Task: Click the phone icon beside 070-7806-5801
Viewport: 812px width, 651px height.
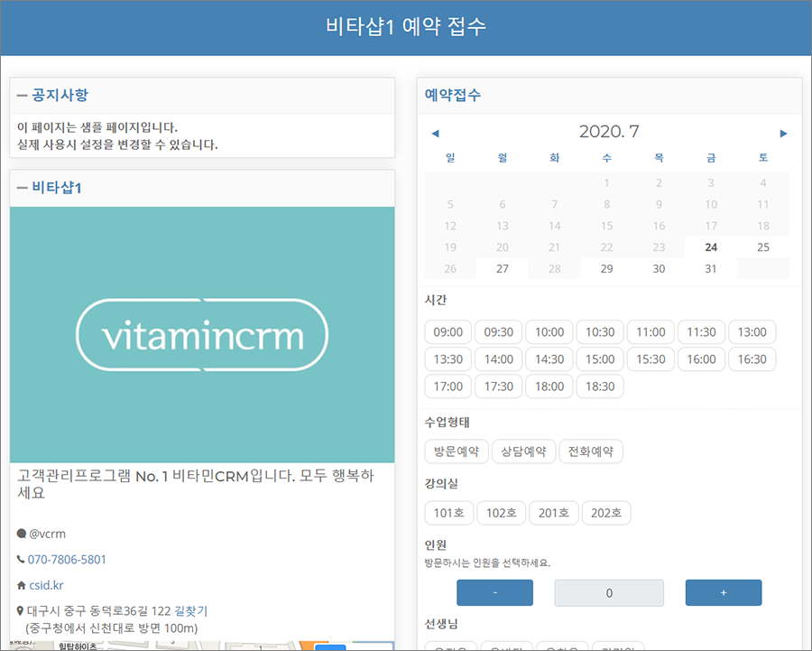Action: tap(21, 559)
